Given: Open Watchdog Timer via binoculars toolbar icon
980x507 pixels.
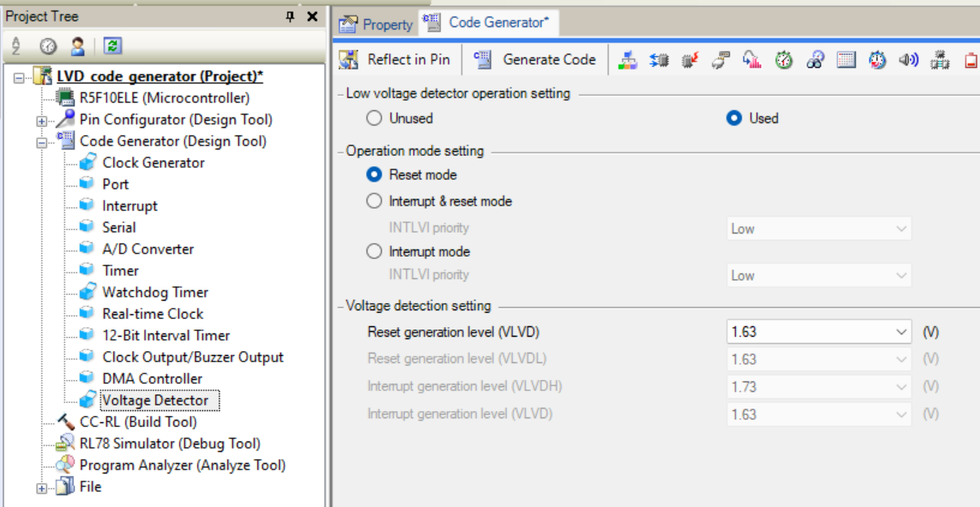Looking at the screenshot, I should tap(815, 60).
